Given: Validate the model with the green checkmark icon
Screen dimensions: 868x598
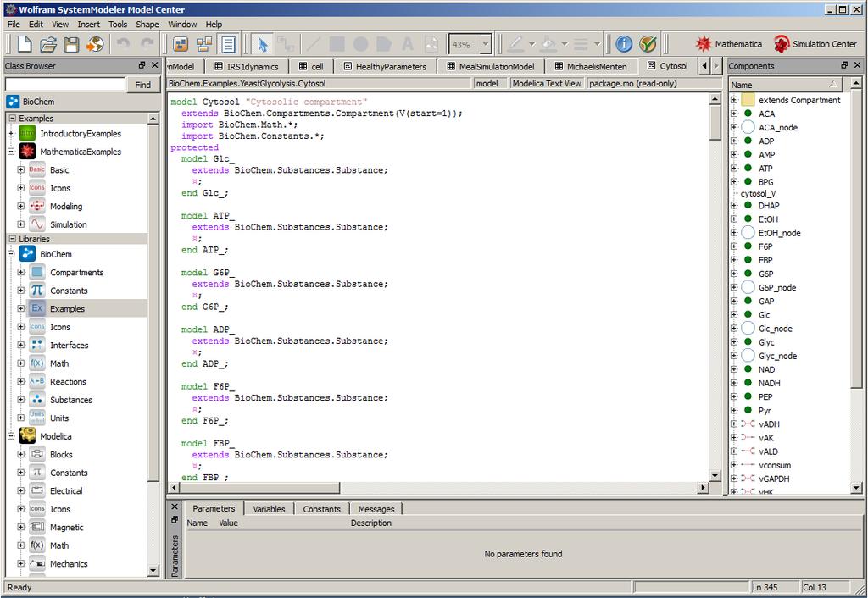Looking at the screenshot, I should [x=648, y=44].
